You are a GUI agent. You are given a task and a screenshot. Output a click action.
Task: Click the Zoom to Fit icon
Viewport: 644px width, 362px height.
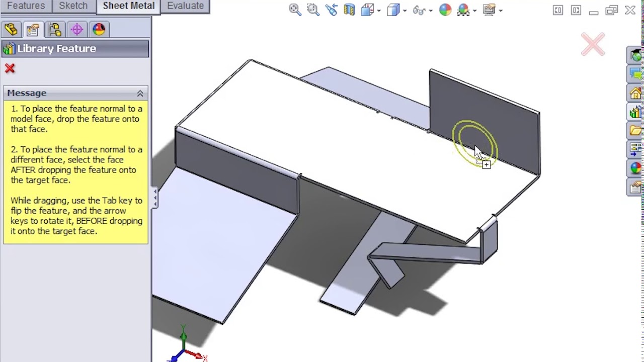click(x=295, y=10)
